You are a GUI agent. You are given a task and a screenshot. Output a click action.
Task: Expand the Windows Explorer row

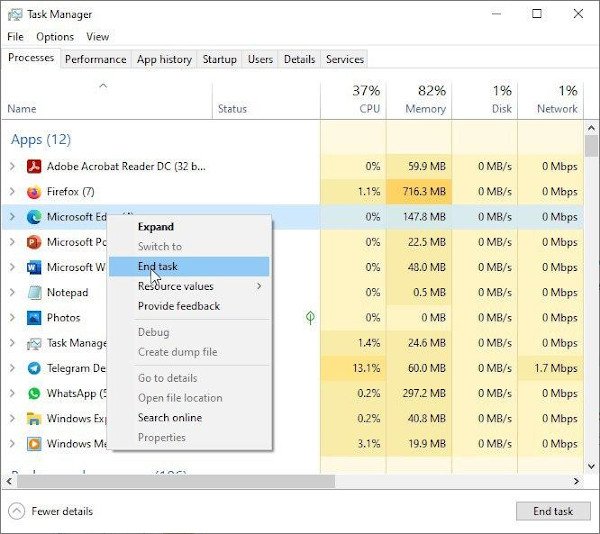pos(12,418)
